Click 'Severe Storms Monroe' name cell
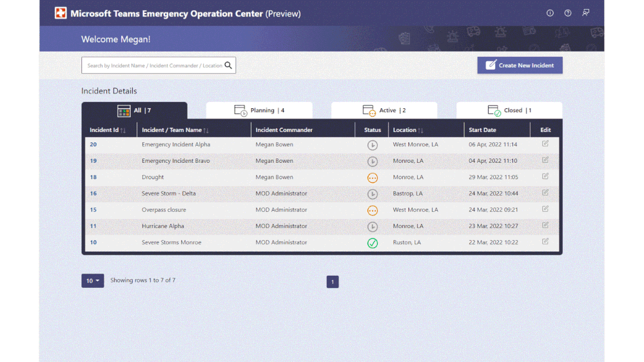Screen dimensions: 644x362 pyautogui.click(x=171, y=243)
